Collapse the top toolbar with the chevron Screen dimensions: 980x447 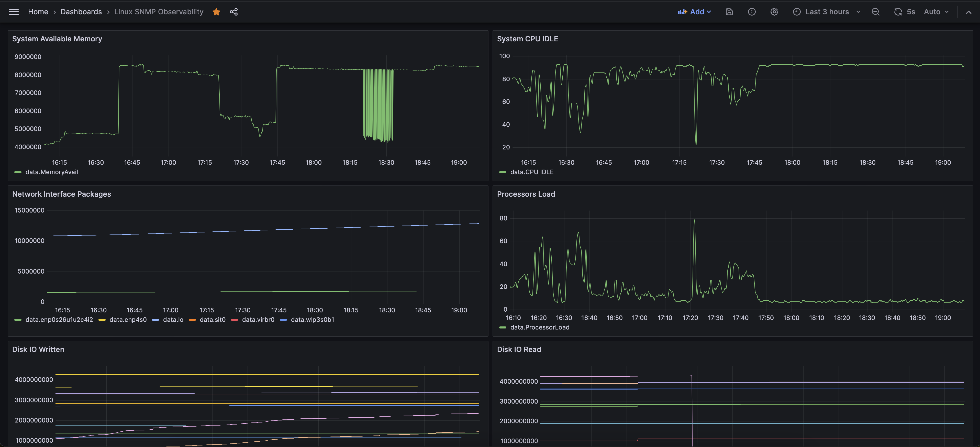tap(968, 12)
